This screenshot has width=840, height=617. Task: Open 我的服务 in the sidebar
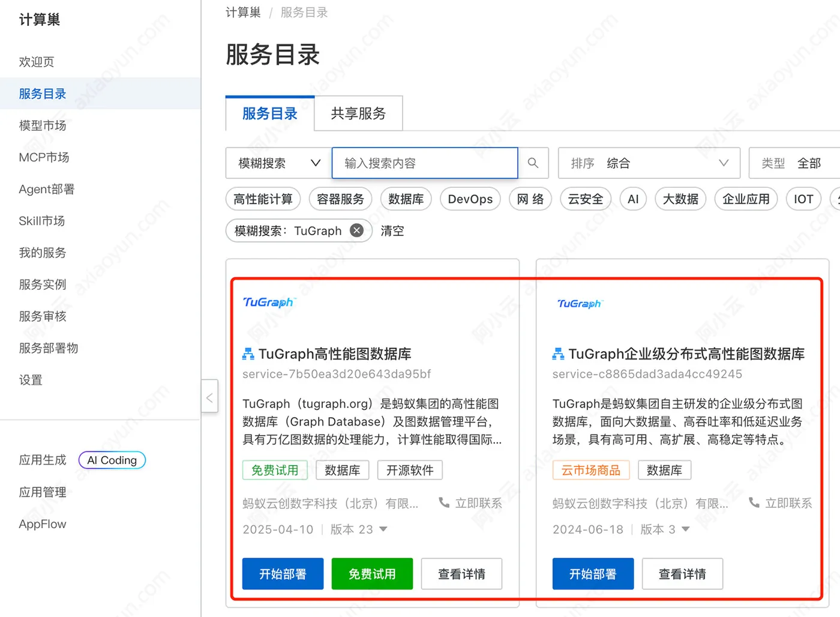tap(43, 253)
